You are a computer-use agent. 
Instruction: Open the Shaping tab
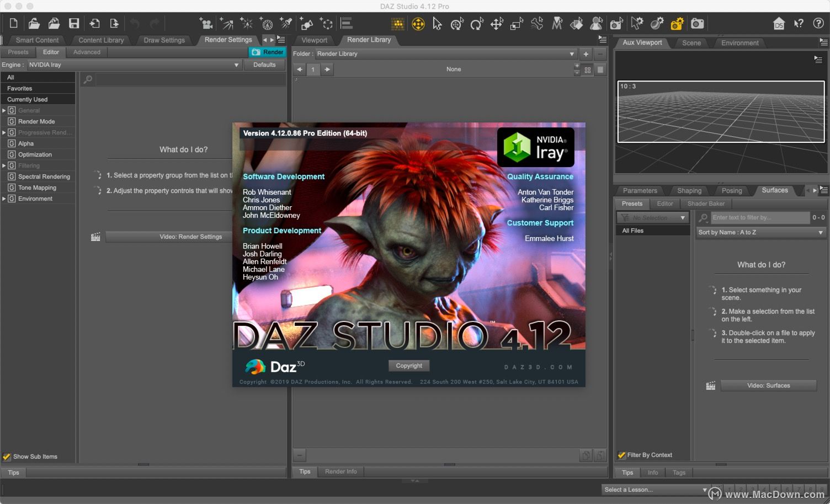click(x=689, y=191)
